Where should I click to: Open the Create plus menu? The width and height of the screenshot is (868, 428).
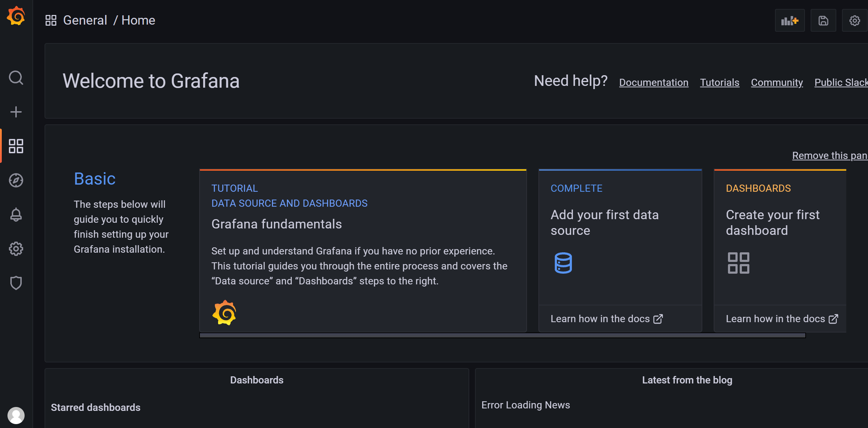tap(16, 112)
